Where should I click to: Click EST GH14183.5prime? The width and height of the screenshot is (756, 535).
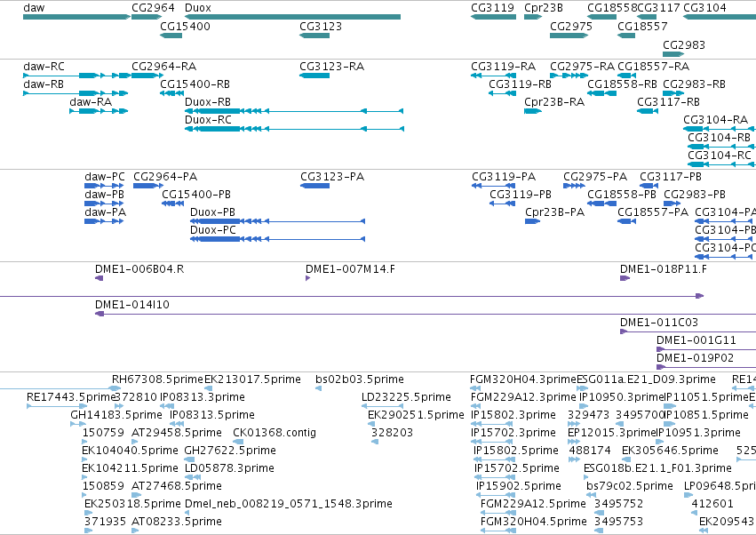tap(78, 424)
